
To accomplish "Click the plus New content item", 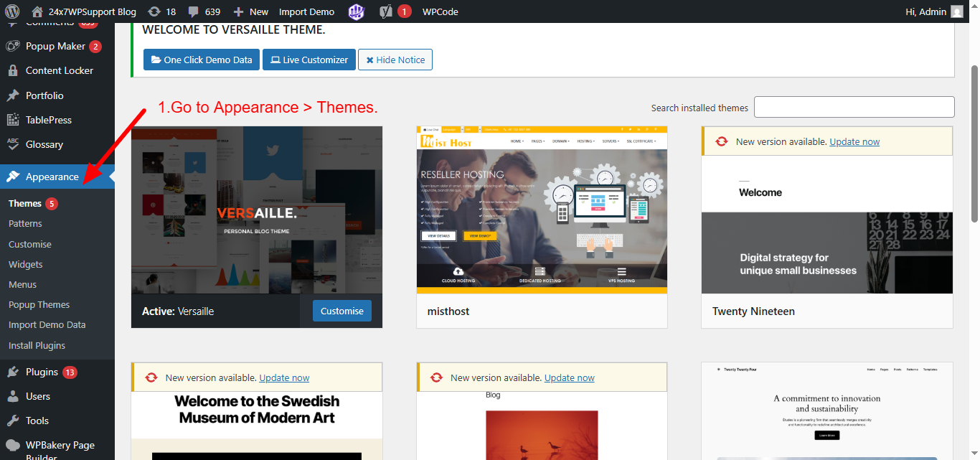I will (x=251, y=11).
